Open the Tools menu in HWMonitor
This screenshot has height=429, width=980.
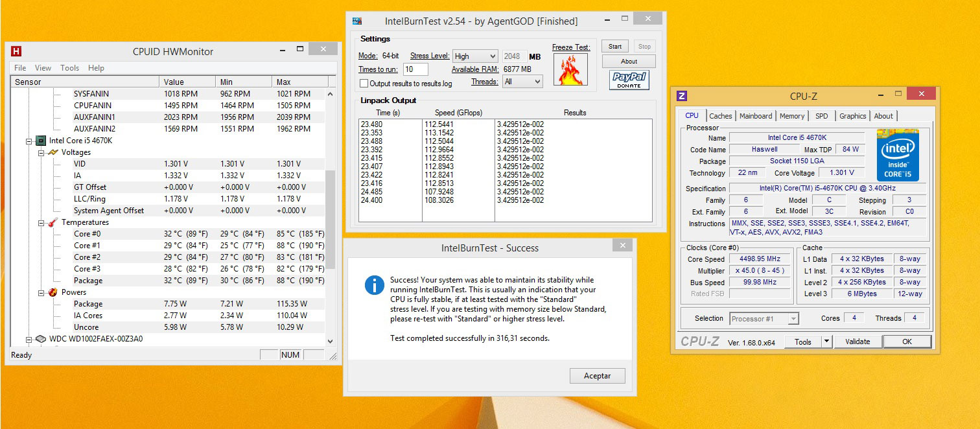point(70,68)
